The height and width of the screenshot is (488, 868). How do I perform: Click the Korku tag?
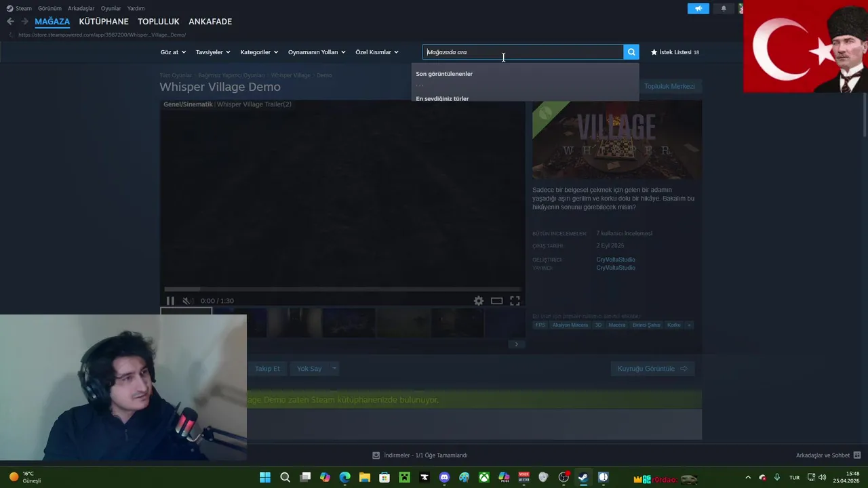(673, 325)
